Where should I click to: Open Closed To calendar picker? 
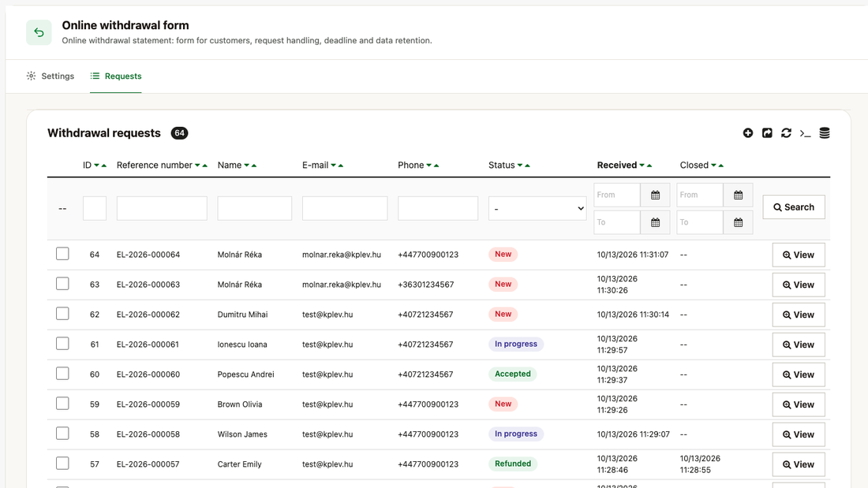click(738, 222)
